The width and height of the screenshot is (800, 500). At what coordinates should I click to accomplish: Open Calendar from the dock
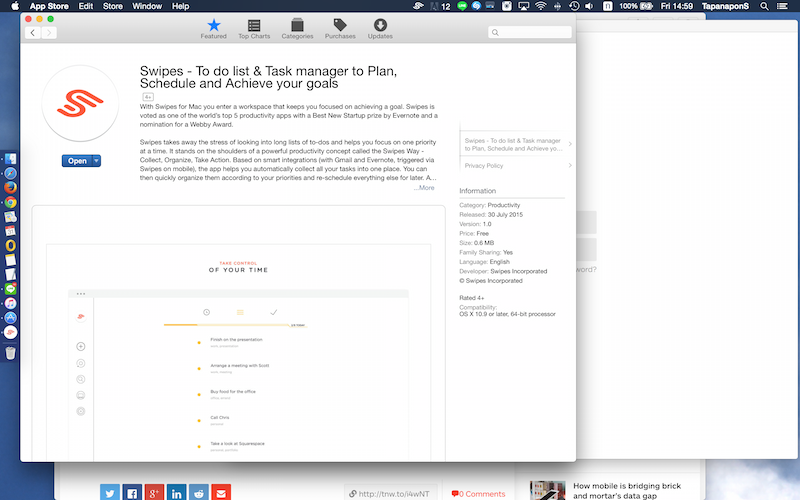11,231
